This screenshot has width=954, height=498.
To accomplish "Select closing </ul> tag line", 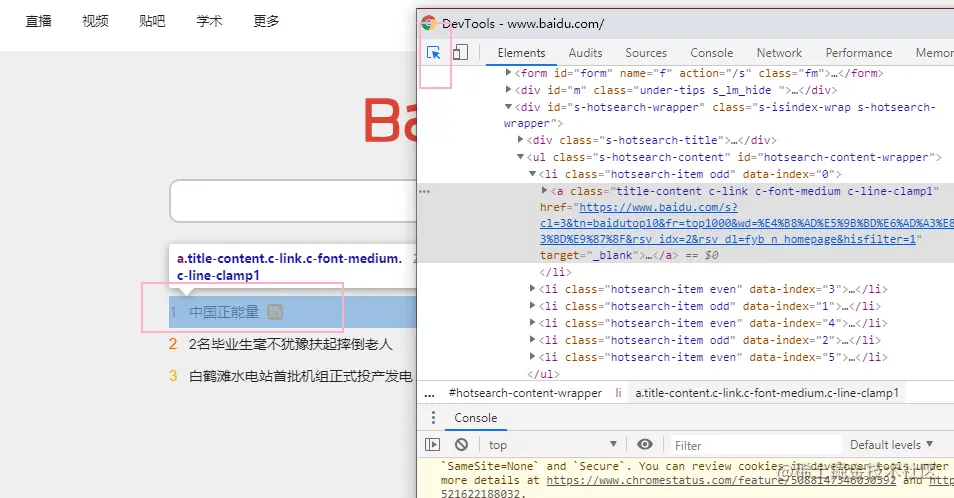I will [543, 374].
